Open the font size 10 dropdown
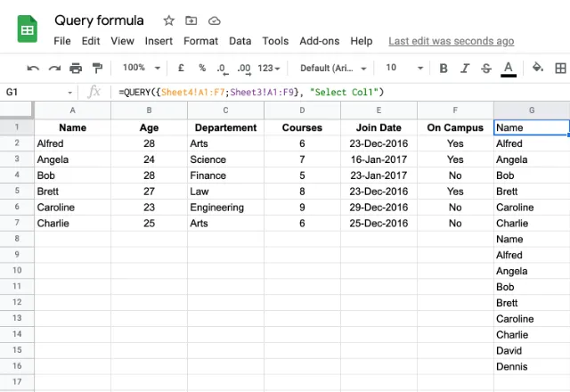The image size is (570, 392). [404, 68]
